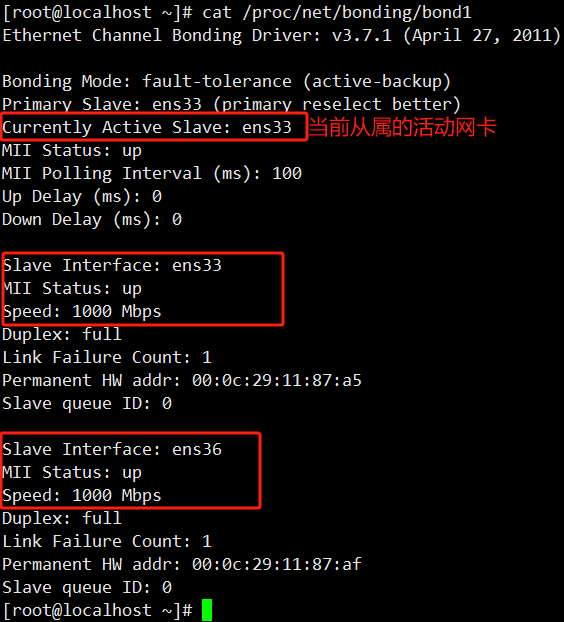Click Speed: 1000 Mbps under ens36
This screenshot has width=564, height=622.
click(82, 495)
